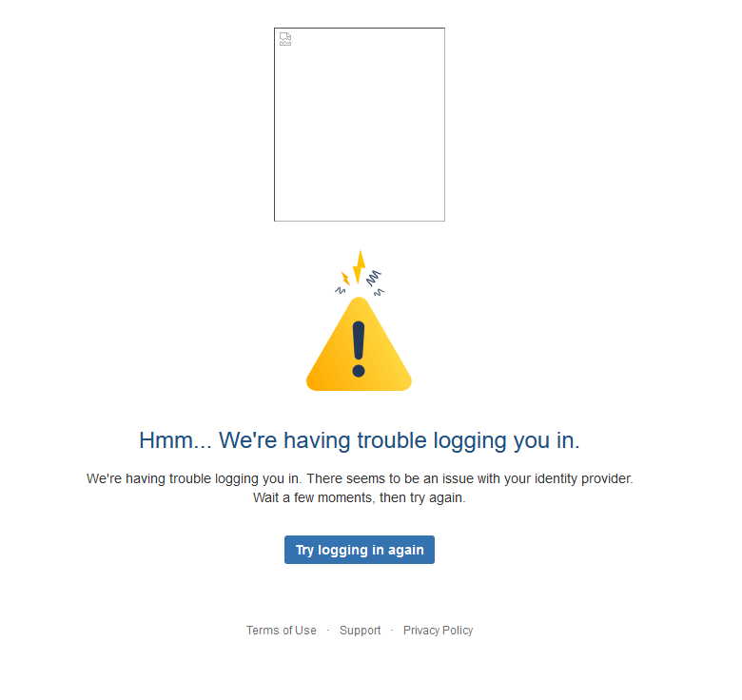Click the "Wait a few moments" text line
Image resolution: width=742 pixels, height=700 pixels.
click(360, 497)
